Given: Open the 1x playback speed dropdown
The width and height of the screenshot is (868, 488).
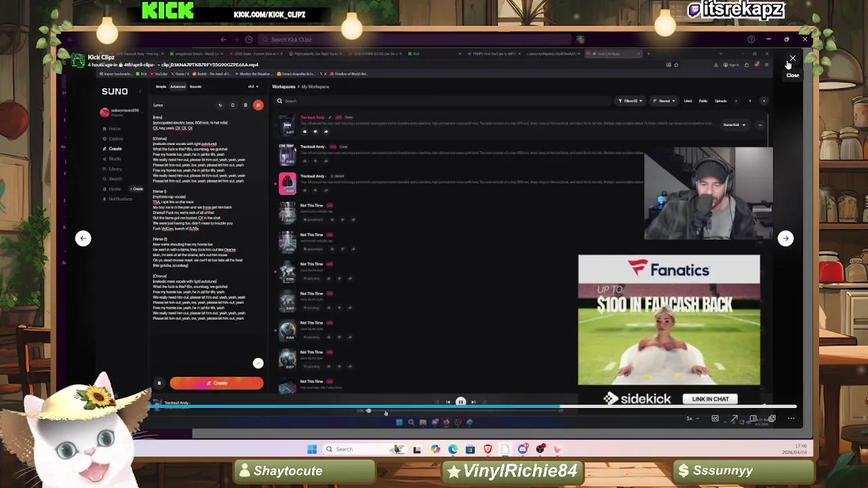Looking at the screenshot, I should (692, 418).
